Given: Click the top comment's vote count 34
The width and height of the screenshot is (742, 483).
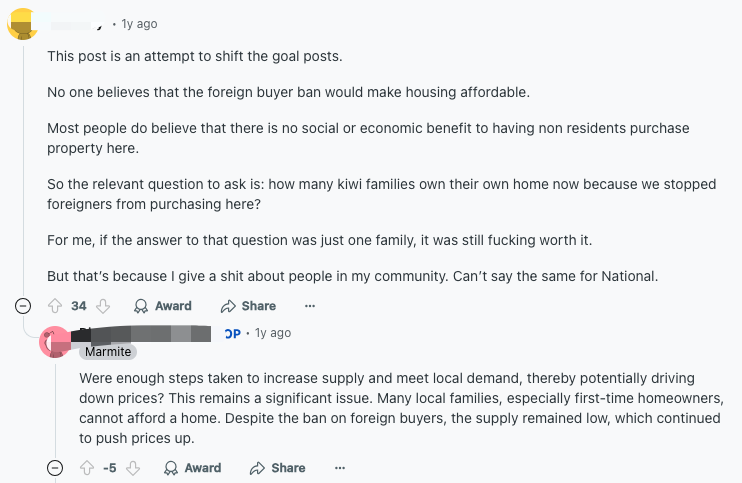Looking at the screenshot, I should pos(79,306).
